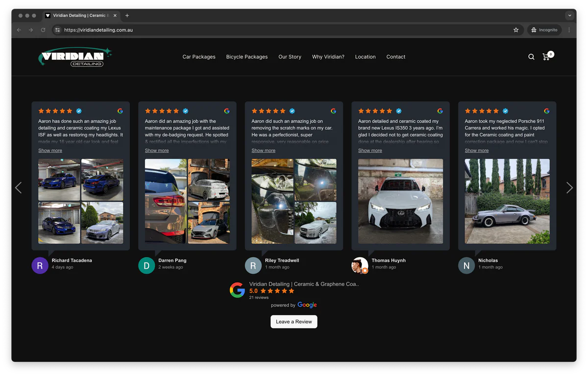Expand Richard Tacadena's review with Show more
The image size is (588, 376).
(50, 150)
